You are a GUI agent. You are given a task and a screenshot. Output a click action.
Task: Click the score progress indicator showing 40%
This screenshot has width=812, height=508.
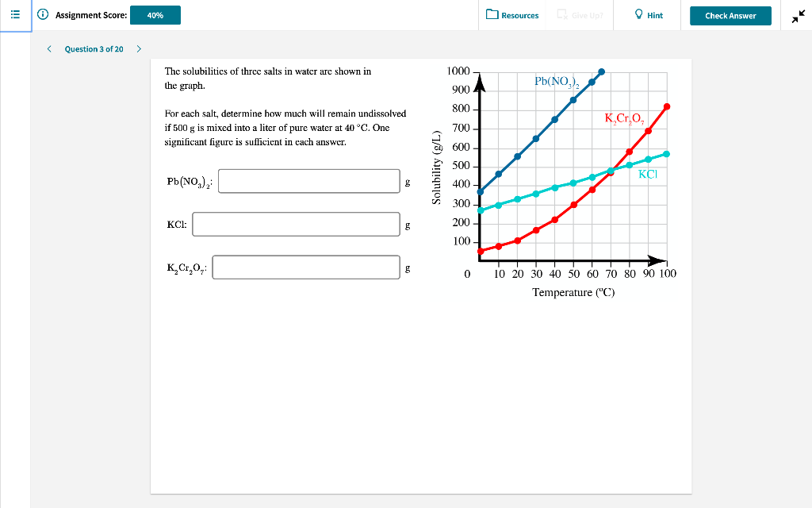point(155,14)
